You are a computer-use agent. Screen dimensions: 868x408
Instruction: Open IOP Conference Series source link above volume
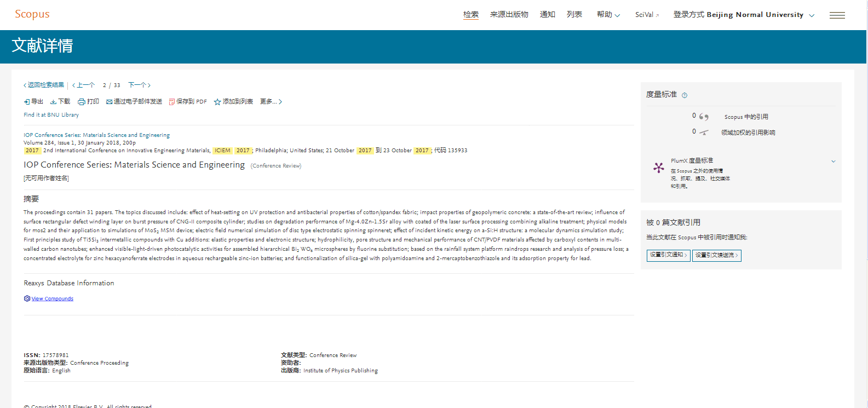pyautogui.click(x=96, y=135)
